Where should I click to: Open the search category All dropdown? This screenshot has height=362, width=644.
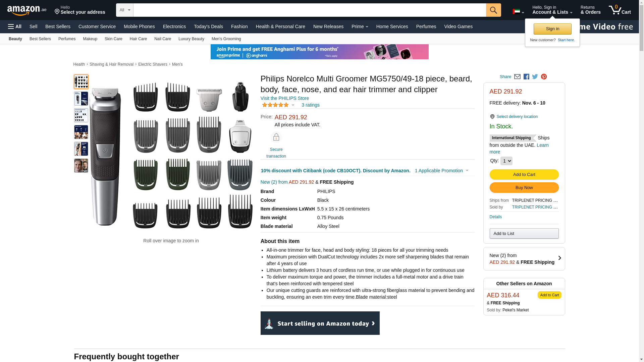(124, 10)
